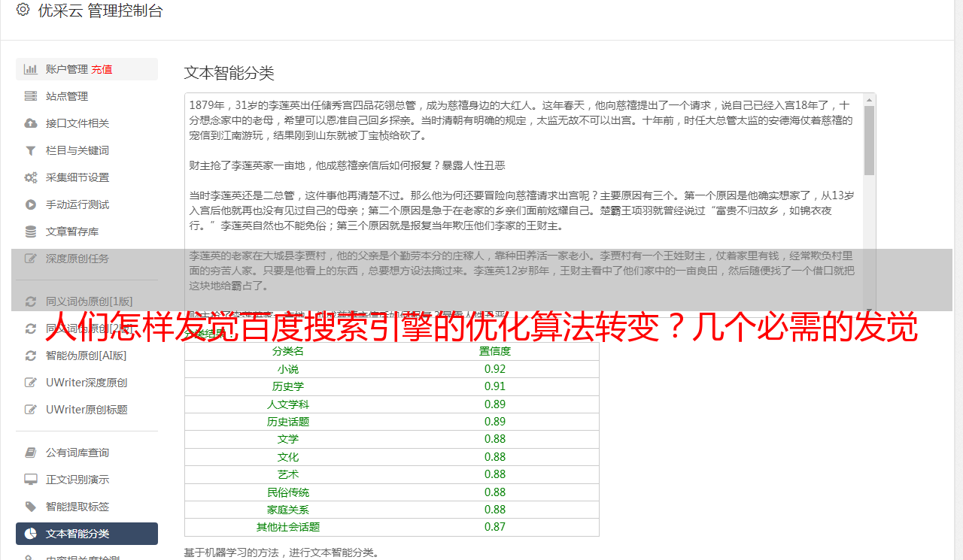This screenshot has height=560, width=963.
Task: Click the tag icon for 智能提取标签
Action: click(x=31, y=507)
